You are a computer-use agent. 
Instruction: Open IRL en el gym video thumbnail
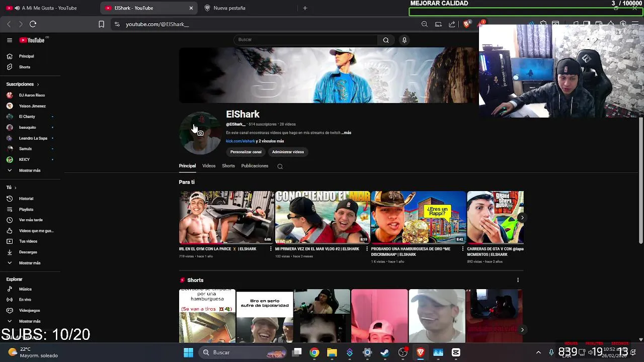pyautogui.click(x=226, y=217)
